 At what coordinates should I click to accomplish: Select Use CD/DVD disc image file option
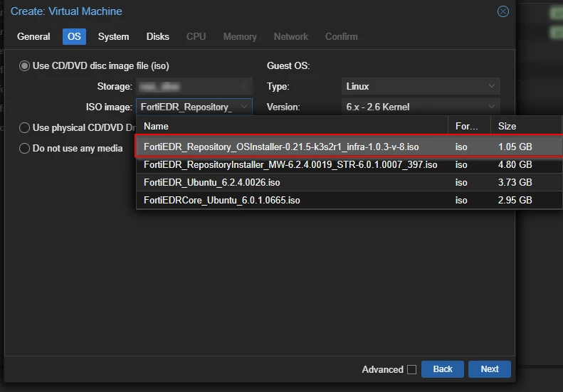[24, 66]
